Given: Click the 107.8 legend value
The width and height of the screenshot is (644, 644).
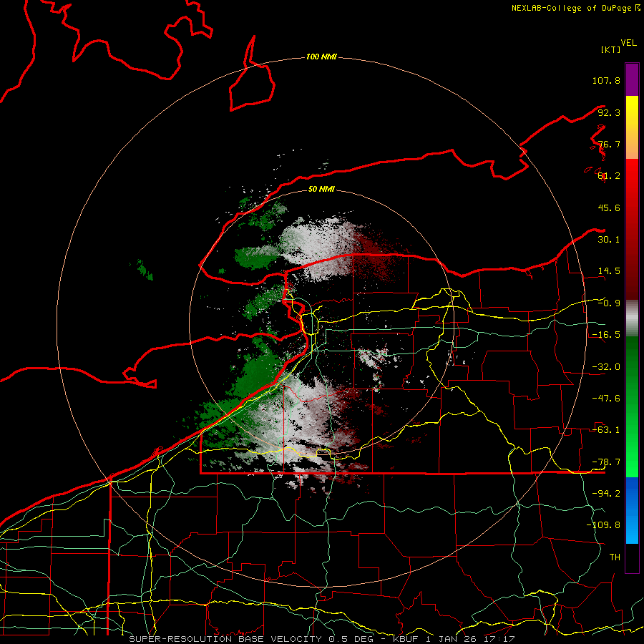Looking at the screenshot, I should coord(606,80).
